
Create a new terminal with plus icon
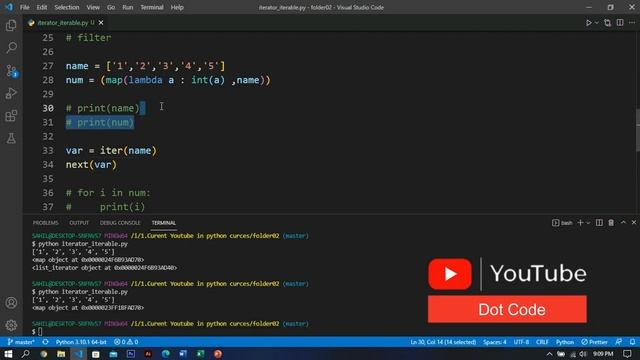[580, 222]
